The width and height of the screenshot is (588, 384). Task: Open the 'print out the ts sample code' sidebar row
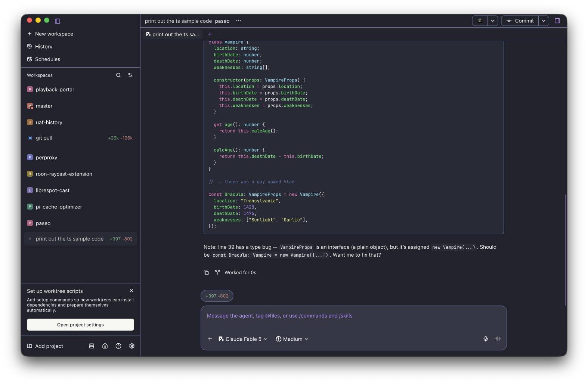click(x=80, y=239)
